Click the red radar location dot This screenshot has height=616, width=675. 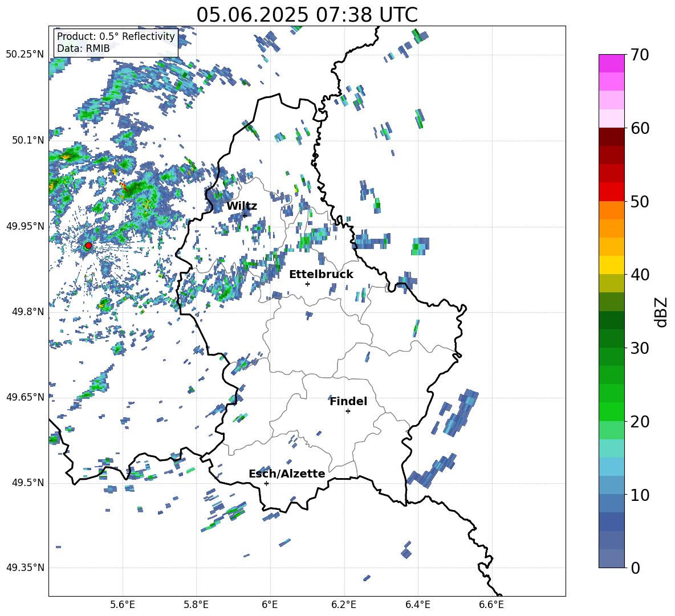[88, 246]
